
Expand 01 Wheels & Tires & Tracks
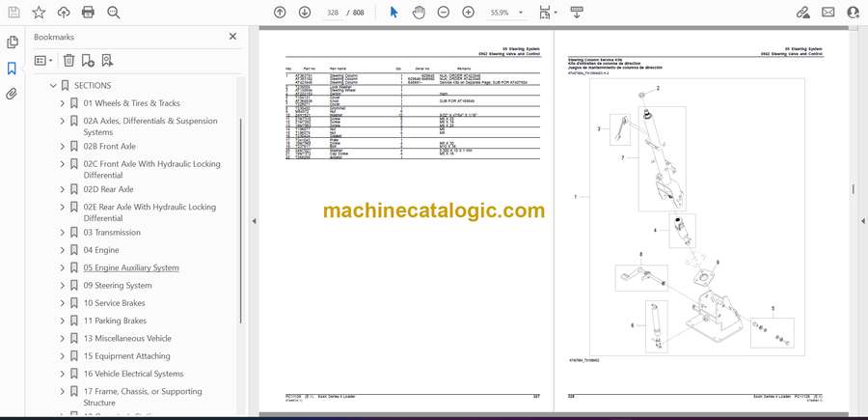(62, 103)
